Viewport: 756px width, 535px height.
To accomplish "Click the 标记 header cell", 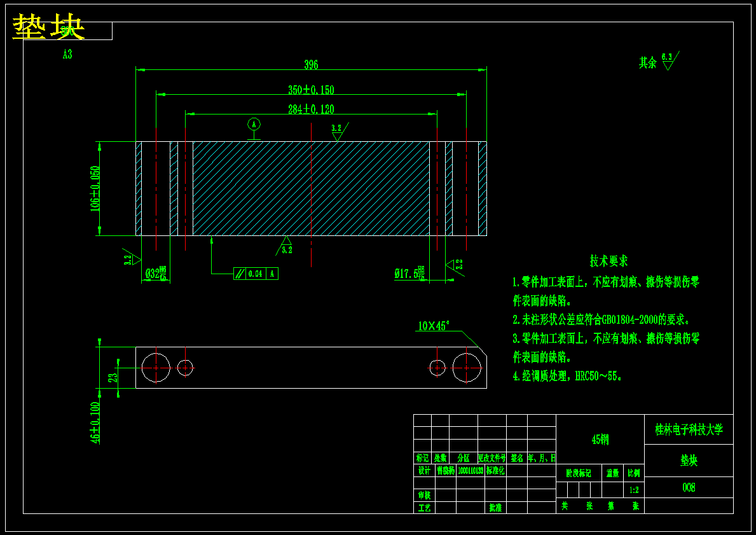I will tap(422, 458).
